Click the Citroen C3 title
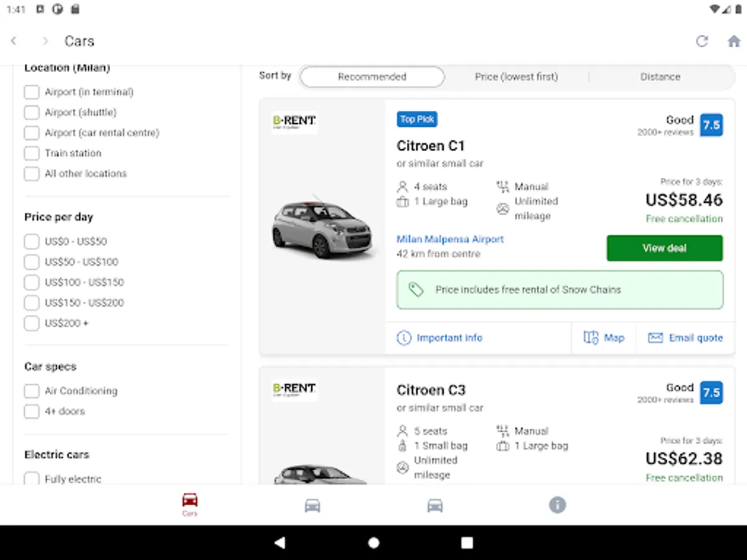This screenshot has height=560, width=747. pyautogui.click(x=431, y=390)
